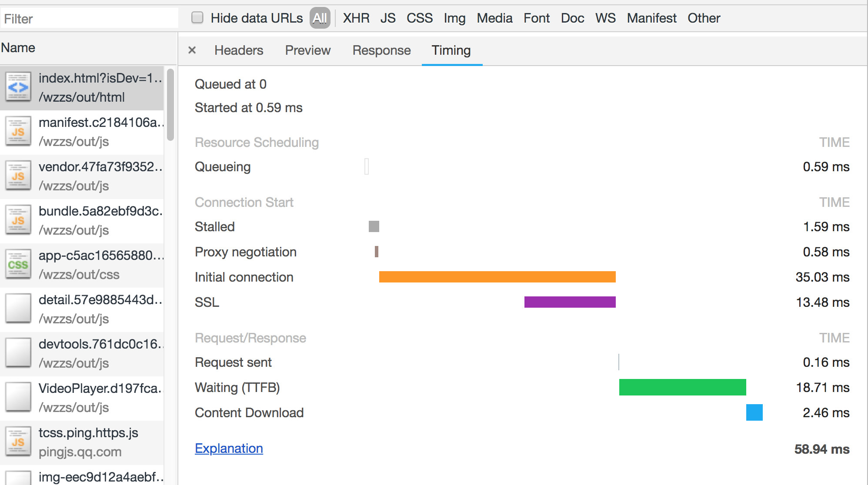Open the Preview tab
Screen dimensions: 868x485
coord(308,50)
